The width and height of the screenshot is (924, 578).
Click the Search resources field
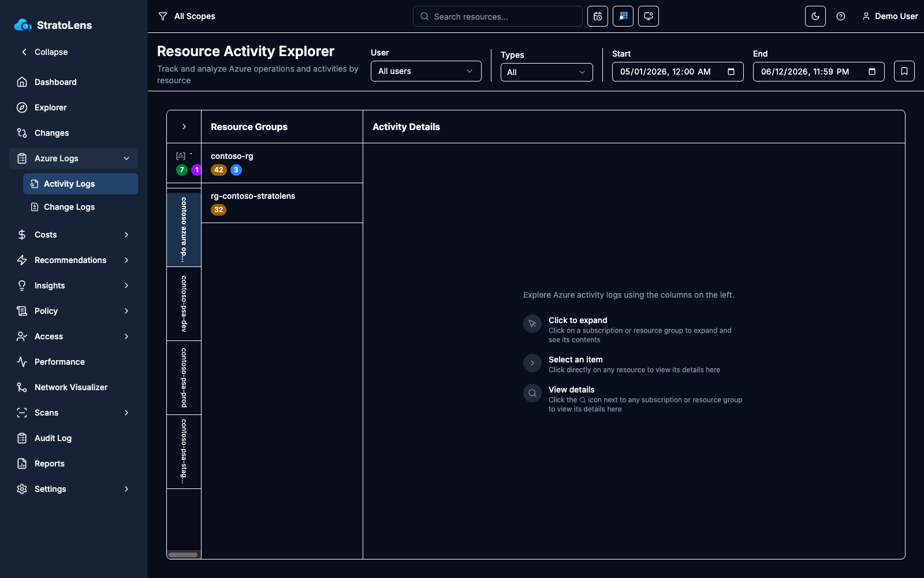pos(498,16)
